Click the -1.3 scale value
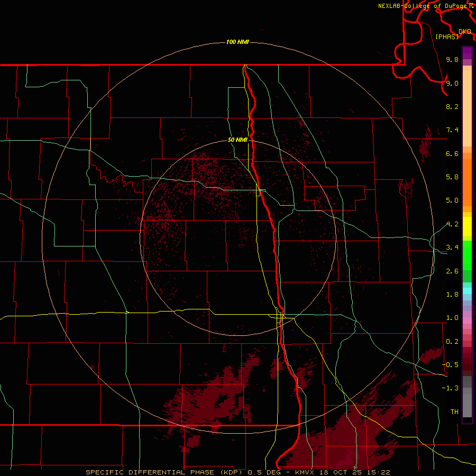The height and width of the screenshot is (476, 476). [450, 388]
